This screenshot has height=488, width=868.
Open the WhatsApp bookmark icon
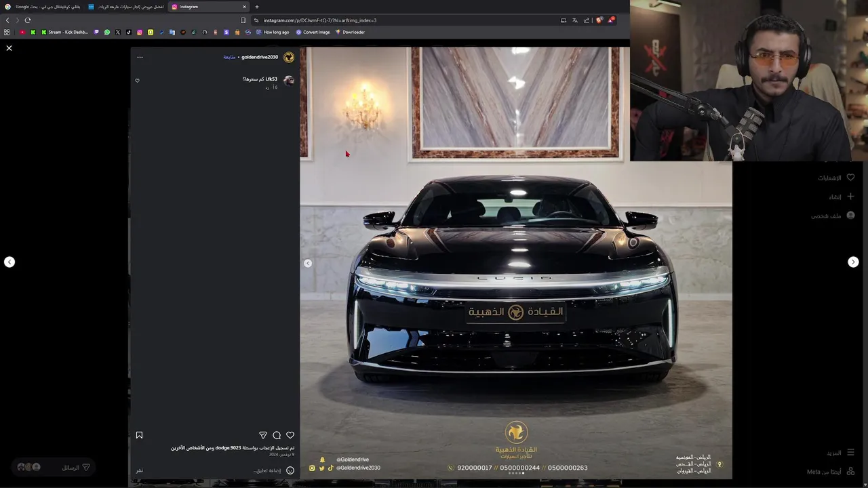(107, 32)
